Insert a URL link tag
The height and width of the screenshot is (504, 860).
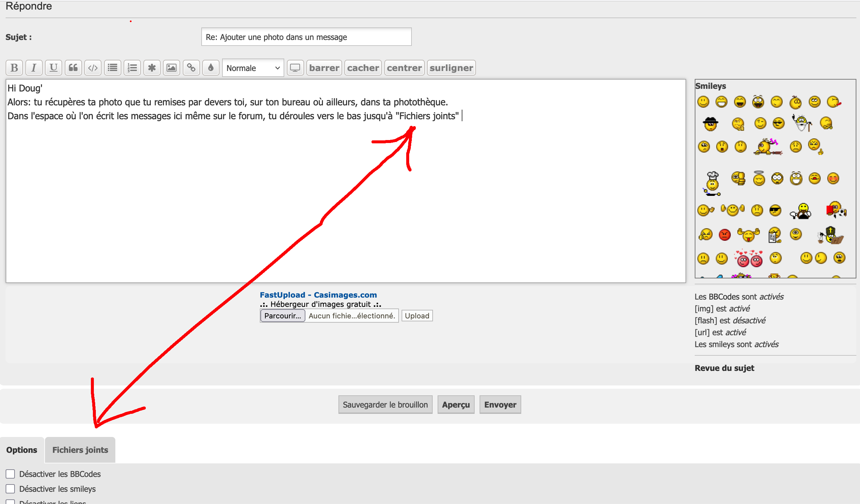(x=191, y=68)
